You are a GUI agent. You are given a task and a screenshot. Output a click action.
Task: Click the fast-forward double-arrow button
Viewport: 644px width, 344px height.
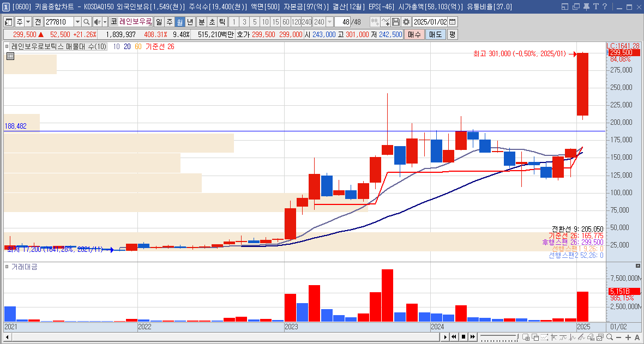point(473,337)
